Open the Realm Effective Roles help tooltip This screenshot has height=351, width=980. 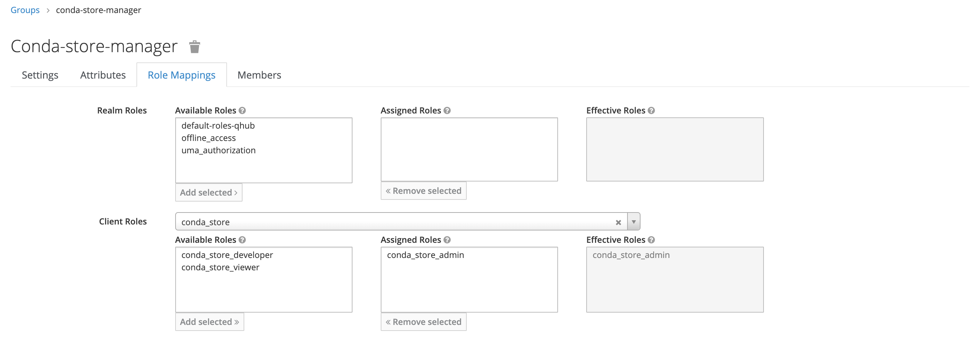(651, 110)
